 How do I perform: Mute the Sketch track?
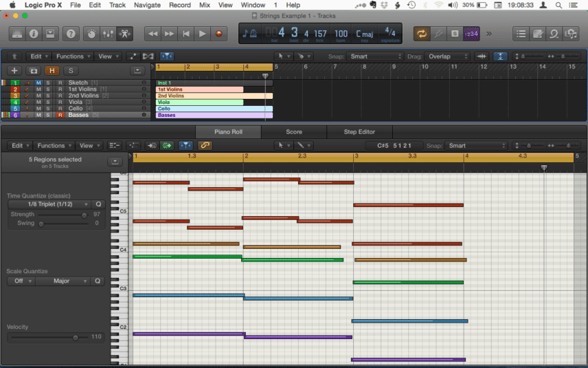coord(38,83)
